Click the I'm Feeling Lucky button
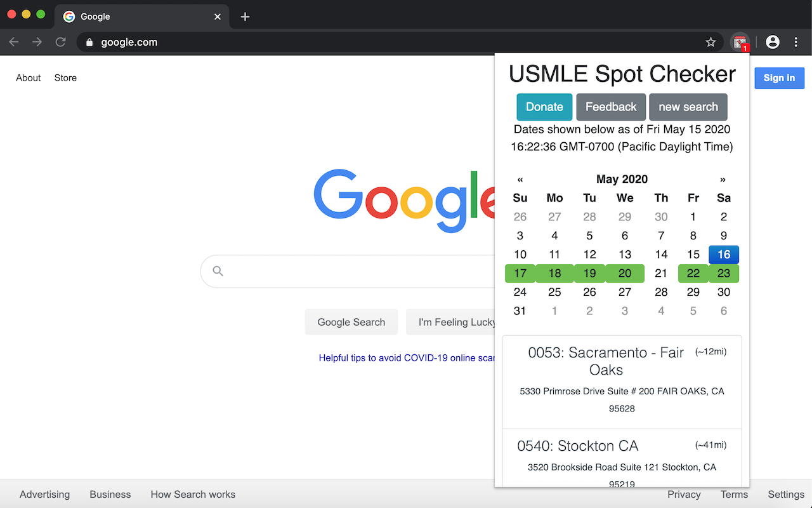 pyautogui.click(x=452, y=322)
